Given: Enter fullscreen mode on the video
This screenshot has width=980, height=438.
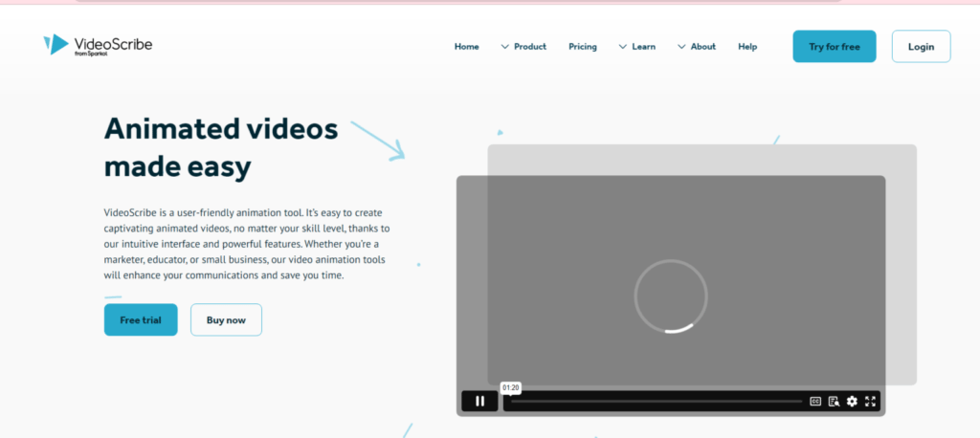Looking at the screenshot, I should (x=870, y=402).
